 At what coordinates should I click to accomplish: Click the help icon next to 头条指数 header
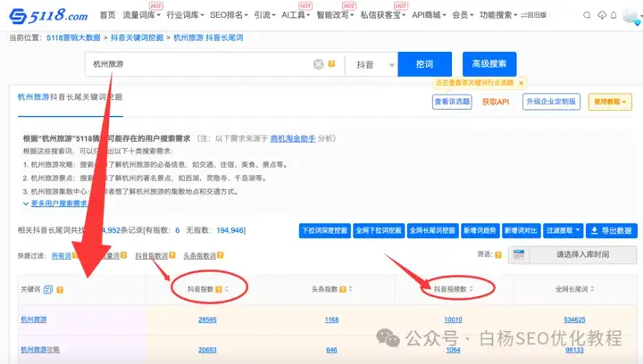coord(343,289)
